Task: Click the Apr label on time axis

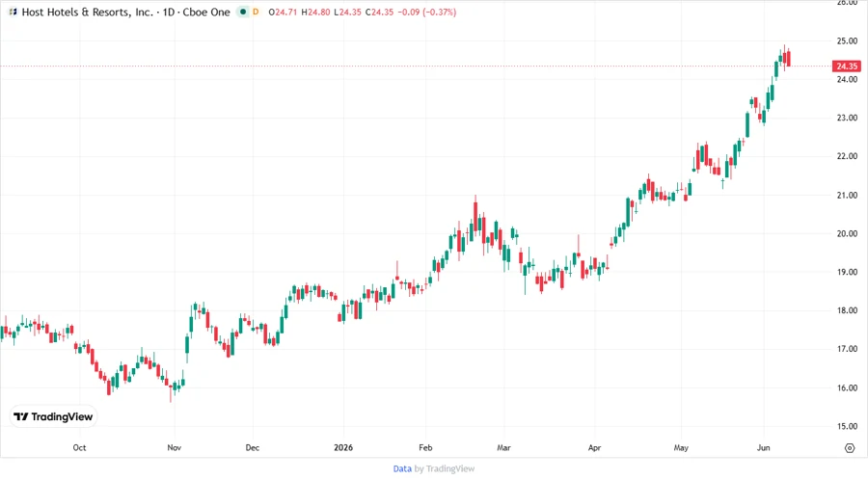Action: (594, 447)
